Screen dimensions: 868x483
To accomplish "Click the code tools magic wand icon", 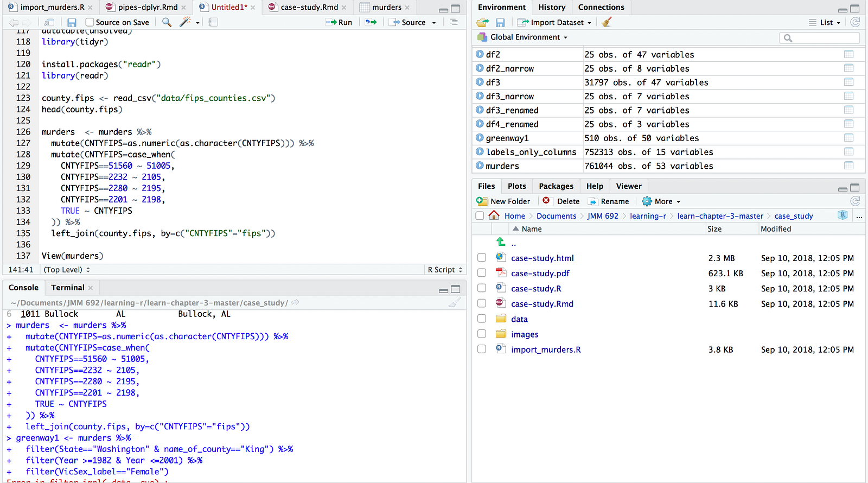I will [186, 22].
